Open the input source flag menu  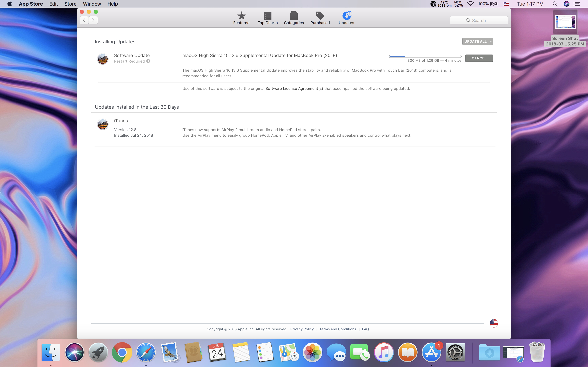[x=506, y=4]
